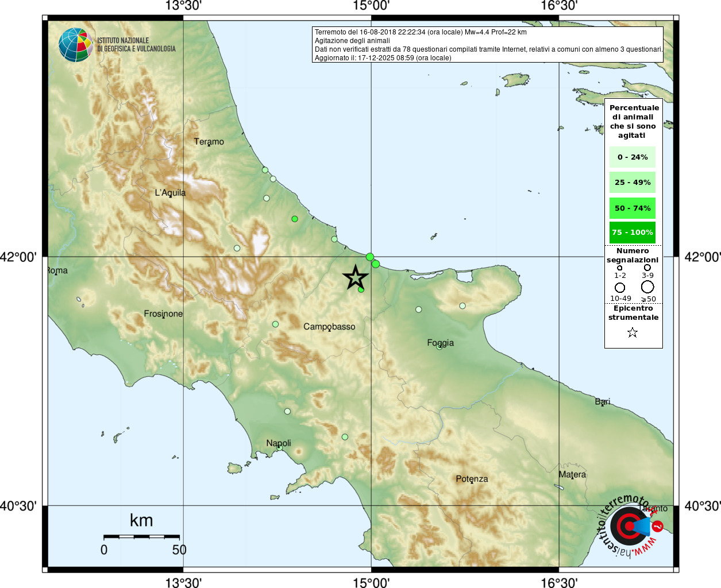
Task: Click the 'Aggiornato il' update date line
Action: [383, 58]
